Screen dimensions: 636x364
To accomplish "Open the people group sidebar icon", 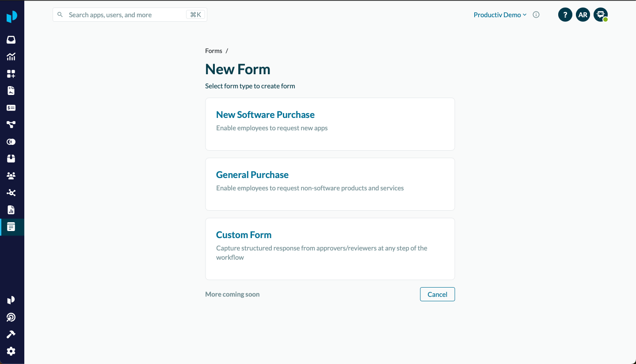I will pyautogui.click(x=11, y=176).
